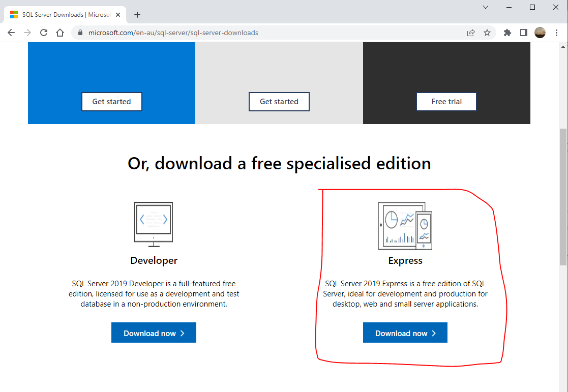View site information via lock icon

click(80, 33)
